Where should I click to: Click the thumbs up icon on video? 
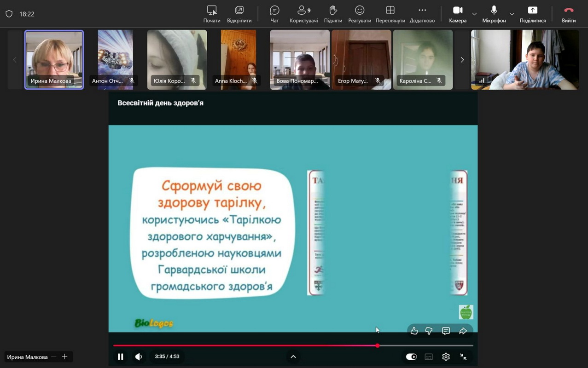(414, 331)
